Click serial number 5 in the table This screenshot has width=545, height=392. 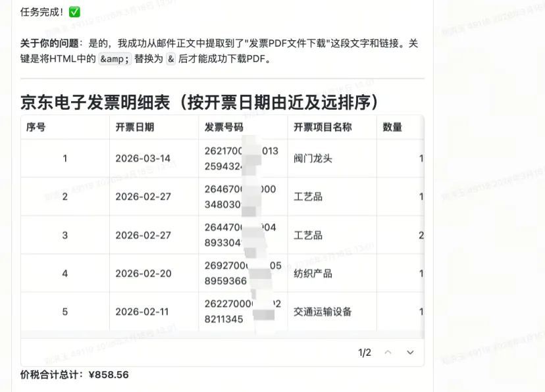(x=65, y=312)
